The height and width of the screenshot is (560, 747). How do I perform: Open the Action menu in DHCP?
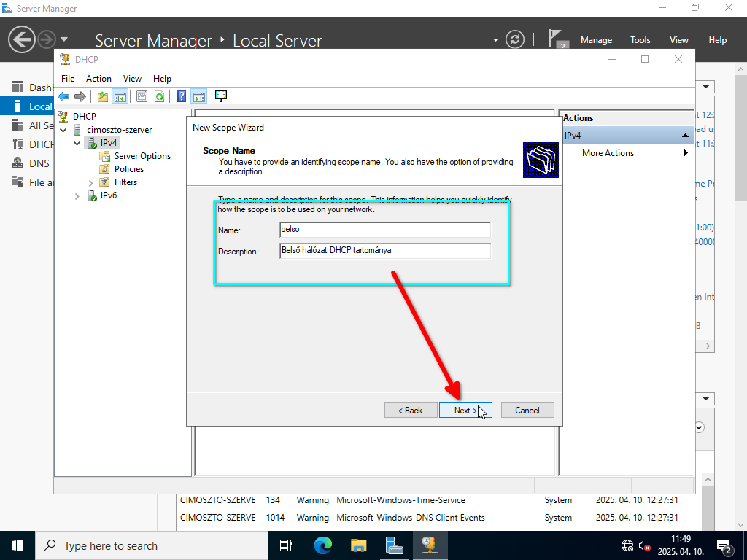point(98,79)
